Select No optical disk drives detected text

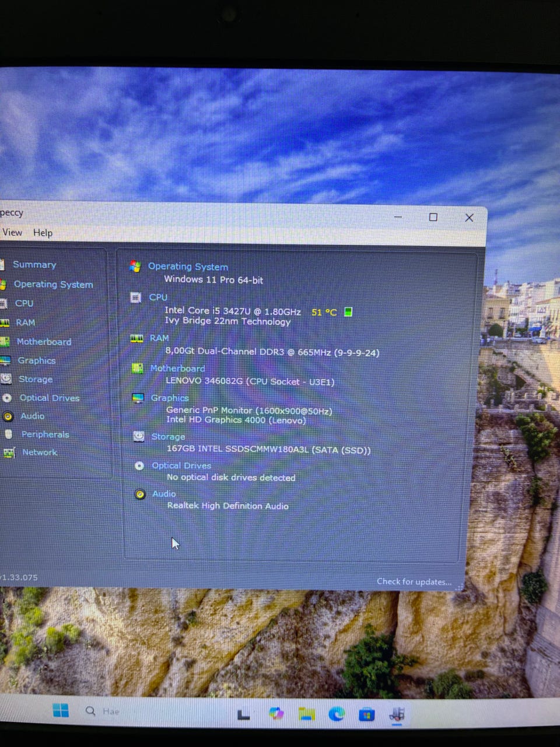pos(231,477)
